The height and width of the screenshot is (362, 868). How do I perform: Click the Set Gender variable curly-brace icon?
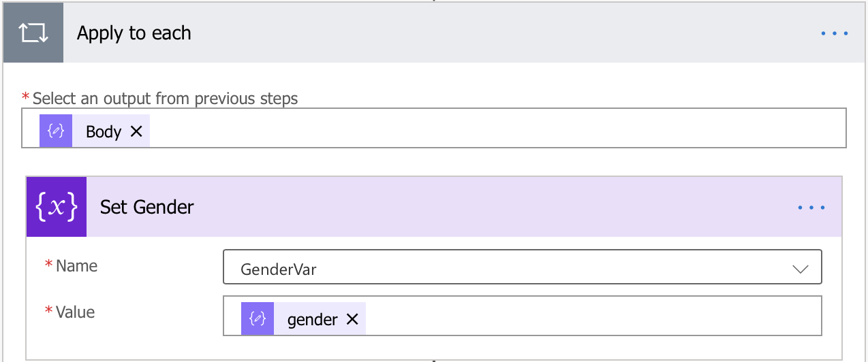(57, 207)
